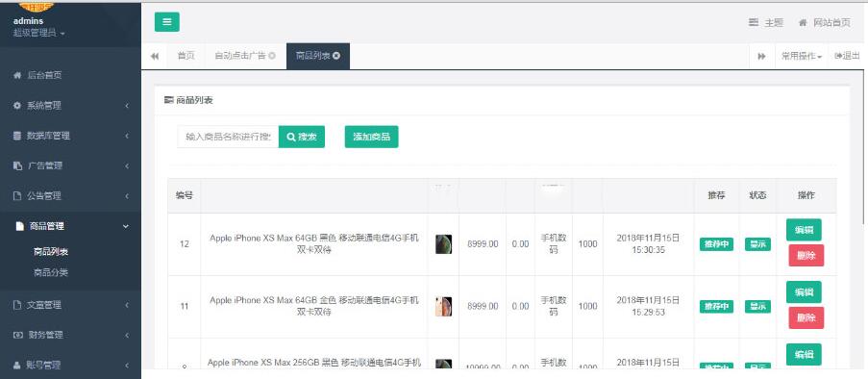Click 删除 for product 12
This screenshot has width=868, height=379.
pos(806,256)
